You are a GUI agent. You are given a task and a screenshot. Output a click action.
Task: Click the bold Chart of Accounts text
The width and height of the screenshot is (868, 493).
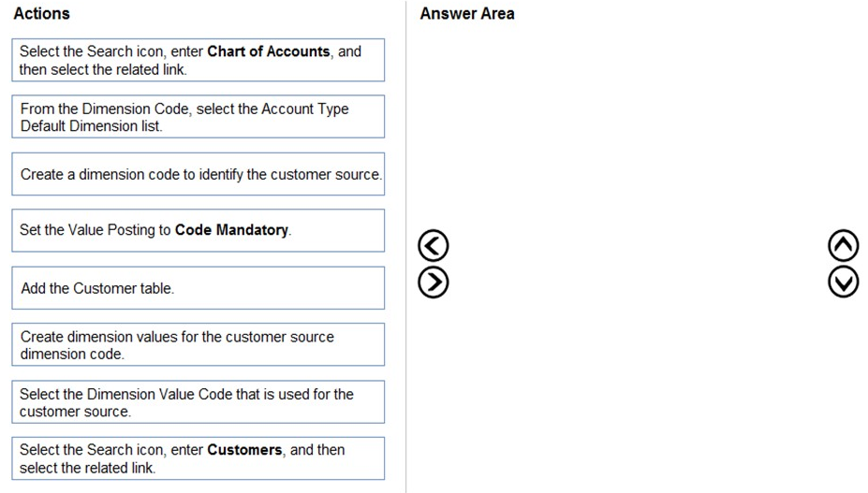268,51
